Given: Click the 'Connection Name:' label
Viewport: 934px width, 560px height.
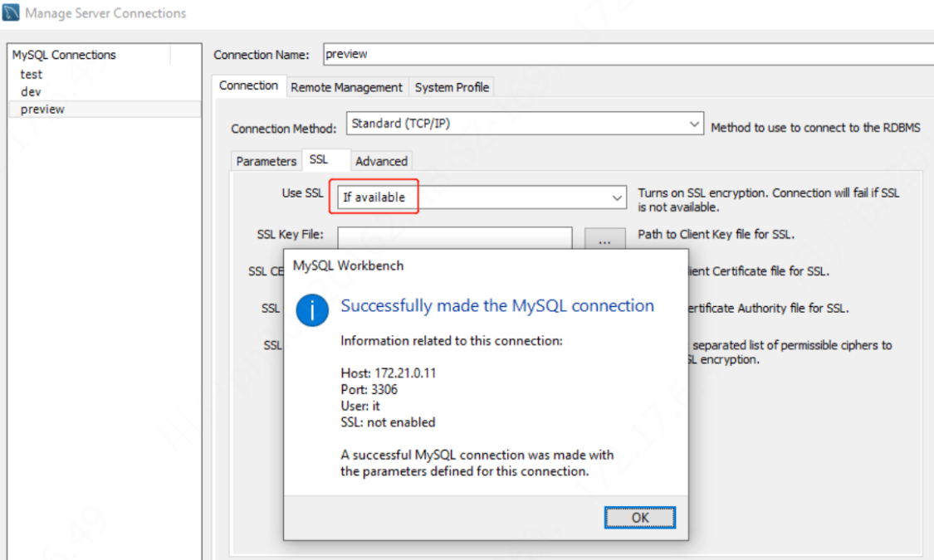Looking at the screenshot, I should (262, 55).
